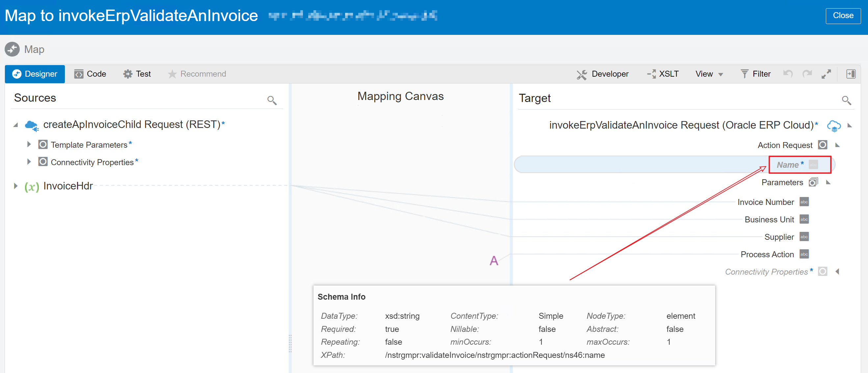Image resolution: width=868 pixels, height=373 pixels.
Task: Collapse the Parameters node
Action: 828,183
